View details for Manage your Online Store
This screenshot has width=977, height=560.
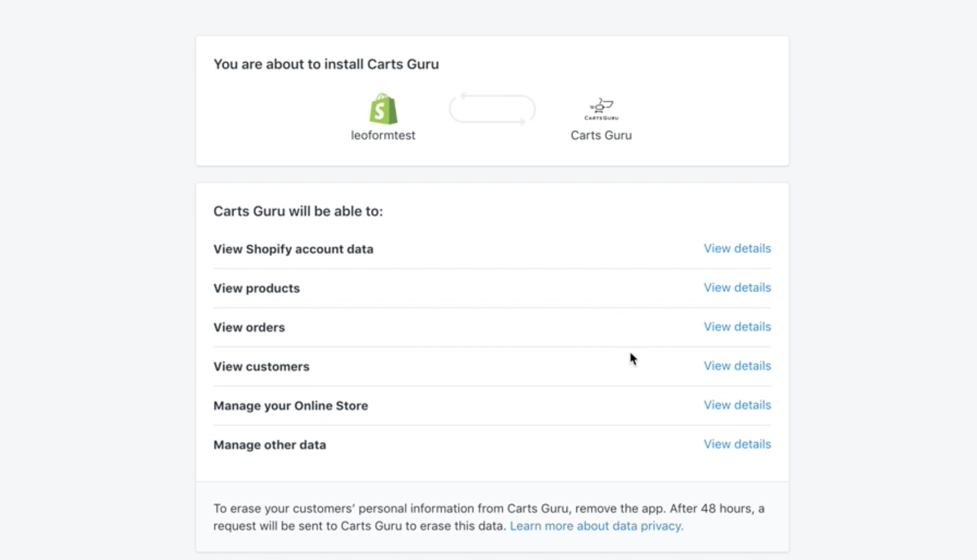(737, 406)
